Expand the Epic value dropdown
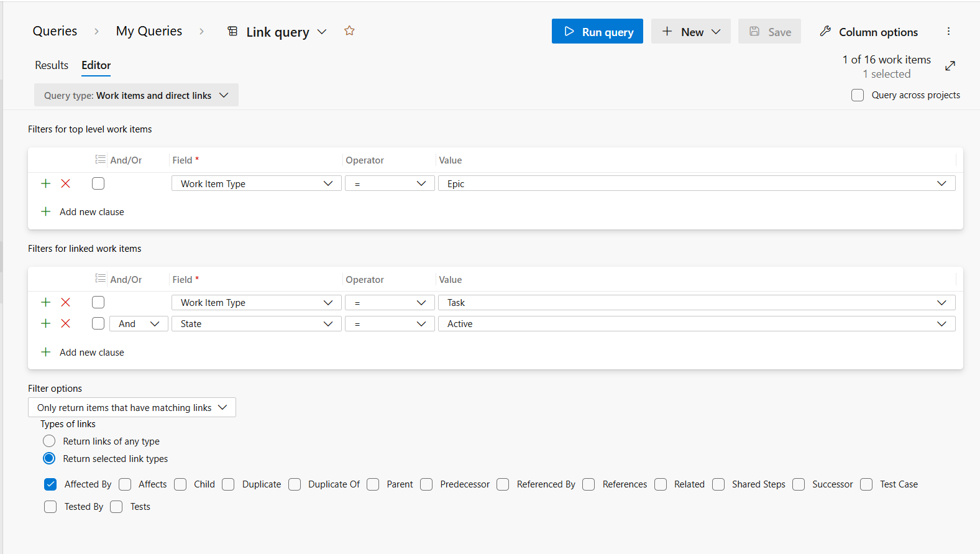This screenshot has width=980, height=554. pos(941,183)
